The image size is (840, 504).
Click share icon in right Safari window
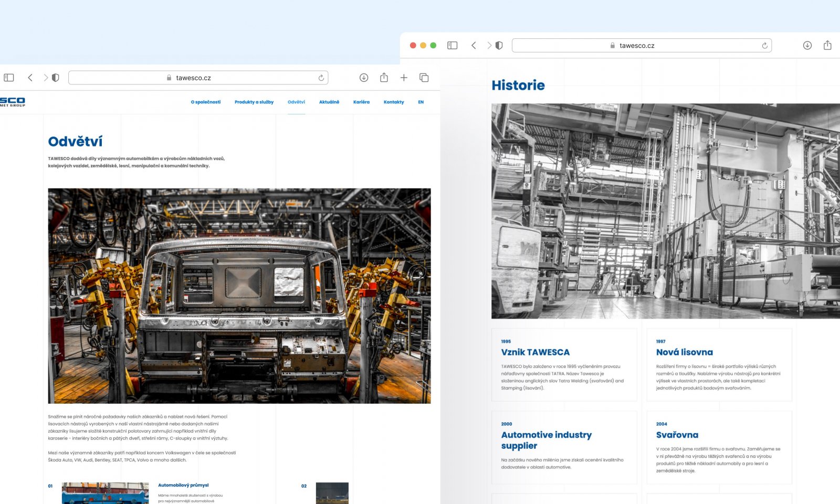827,45
